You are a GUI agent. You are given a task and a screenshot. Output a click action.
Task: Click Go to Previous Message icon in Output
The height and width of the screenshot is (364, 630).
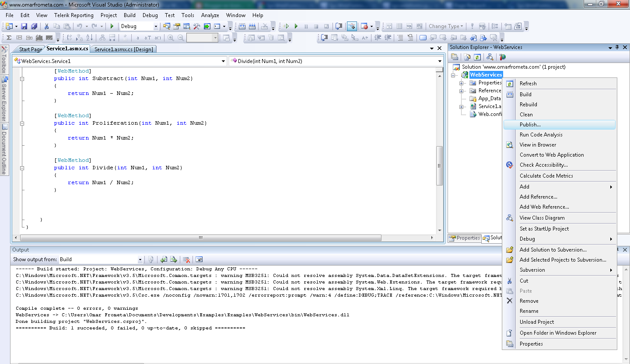(164, 259)
